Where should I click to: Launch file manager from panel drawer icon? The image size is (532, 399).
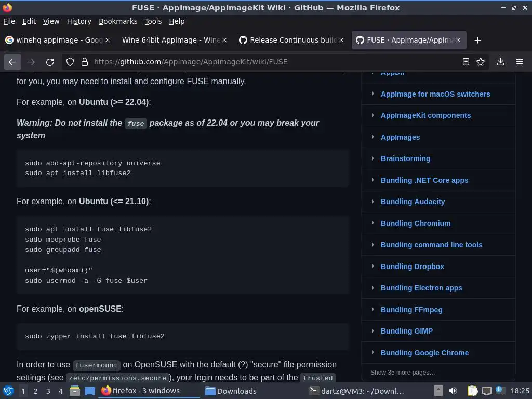click(x=75, y=391)
